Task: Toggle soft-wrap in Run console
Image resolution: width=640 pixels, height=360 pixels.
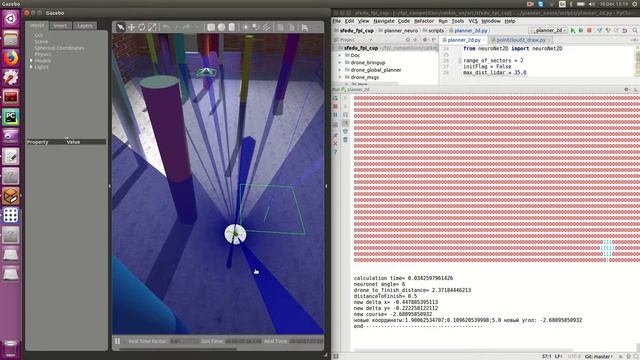Action: click(x=345, y=115)
